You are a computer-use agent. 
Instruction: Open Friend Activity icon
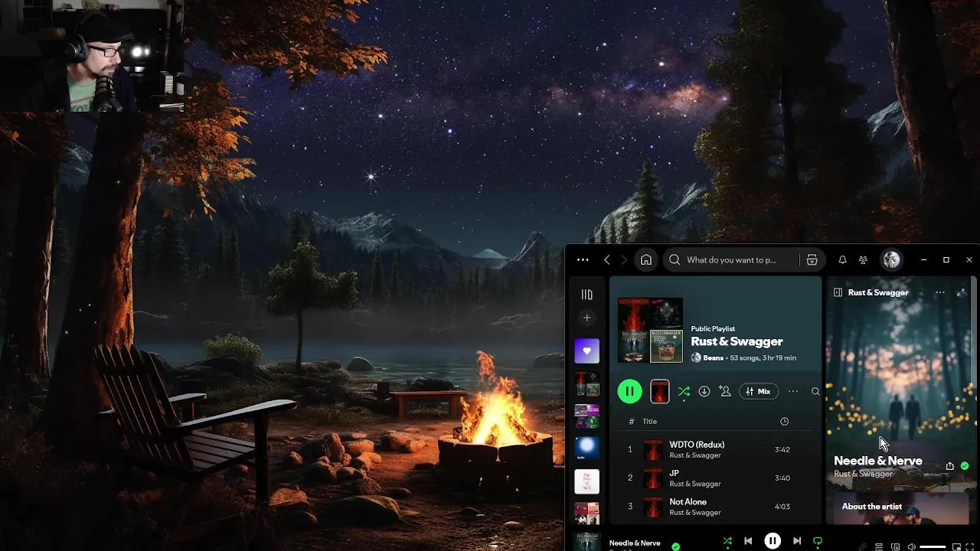pos(863,260)
